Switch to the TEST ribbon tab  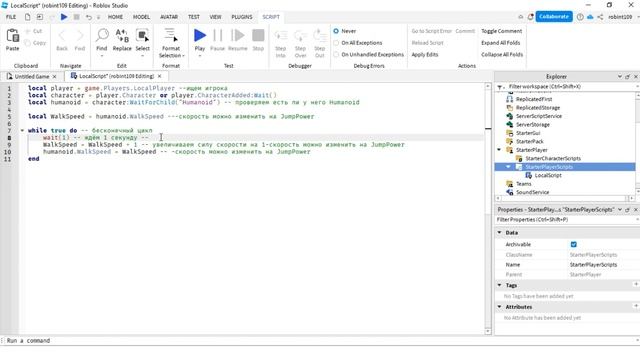(193, 17)
